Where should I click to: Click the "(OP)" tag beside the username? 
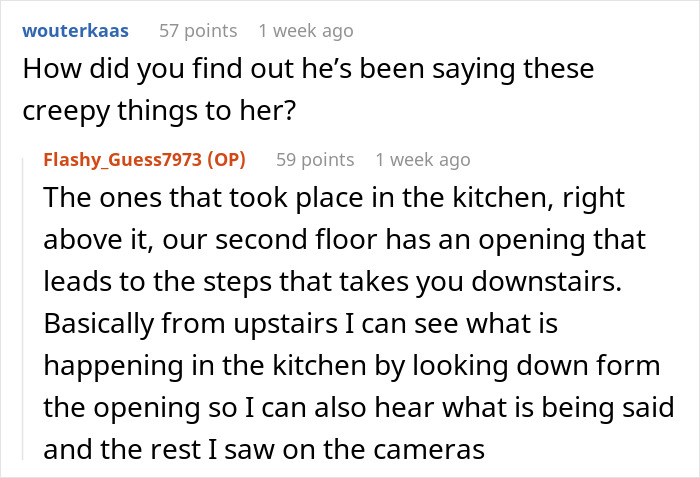225,159
